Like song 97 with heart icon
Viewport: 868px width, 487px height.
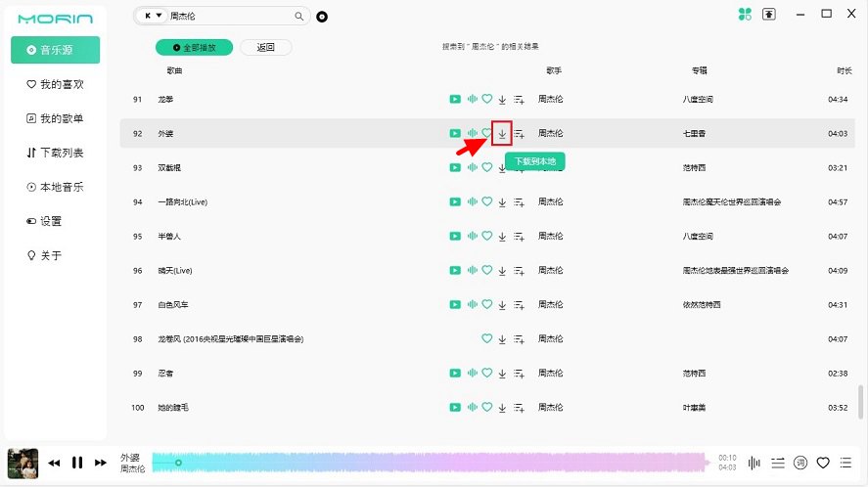point(486,304)
